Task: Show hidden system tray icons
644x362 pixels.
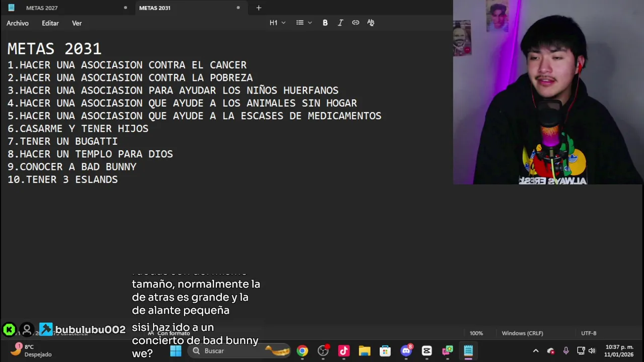Action: pos(536,351)
